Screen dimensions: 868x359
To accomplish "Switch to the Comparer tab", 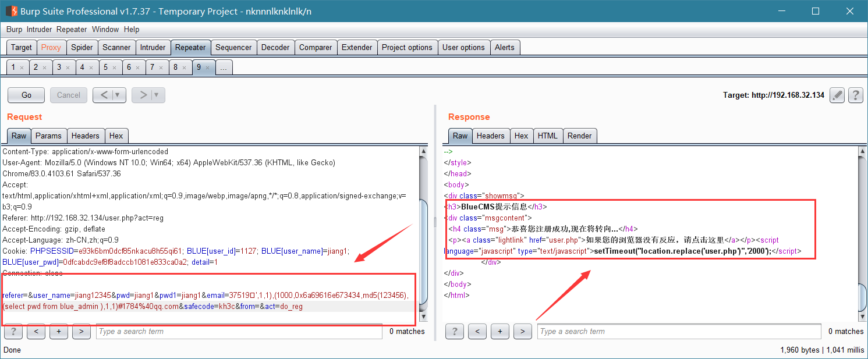I will click(316, 48).
